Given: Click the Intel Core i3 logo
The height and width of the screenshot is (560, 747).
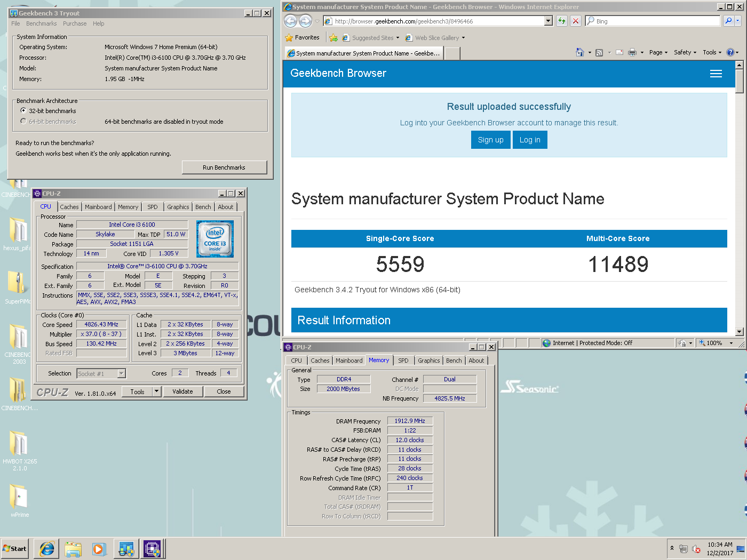Looking at the screenshot, I should (x=215, y=239).
